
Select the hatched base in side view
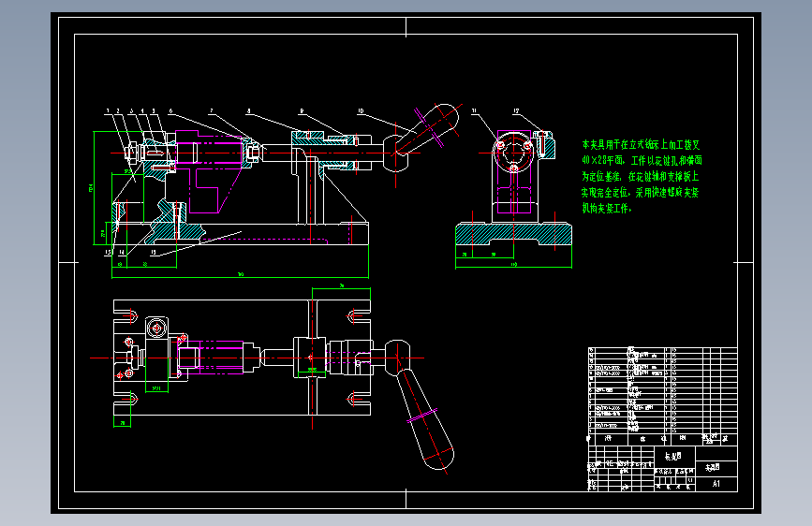tap(514, 234)
